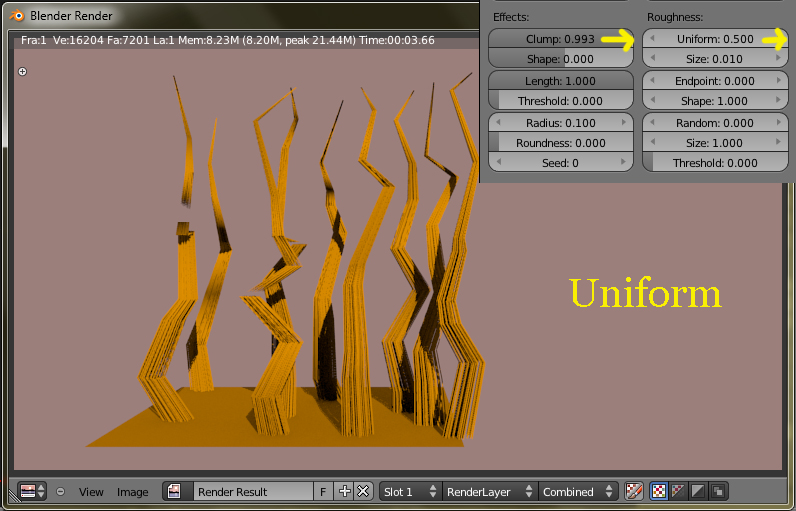The width and height of the screenshot is (796, 511).
Task: Click the Ve:16204 render info text
Action: point(78,40)
